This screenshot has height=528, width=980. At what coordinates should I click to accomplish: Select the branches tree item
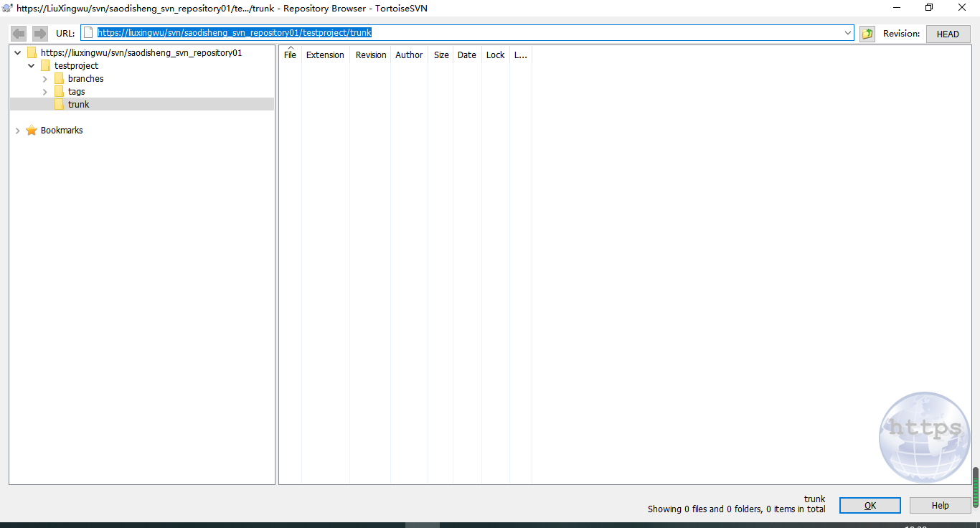pyautogui.click(x=86, y=79)
